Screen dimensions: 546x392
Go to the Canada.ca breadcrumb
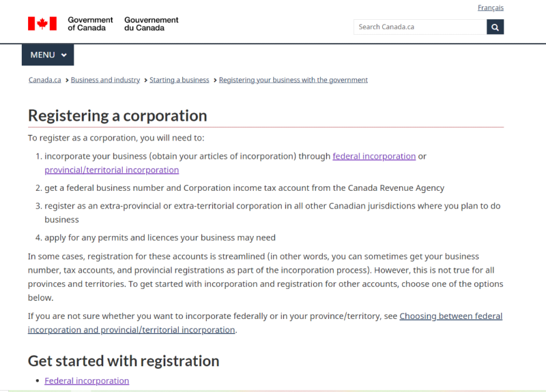coord(44,80)
